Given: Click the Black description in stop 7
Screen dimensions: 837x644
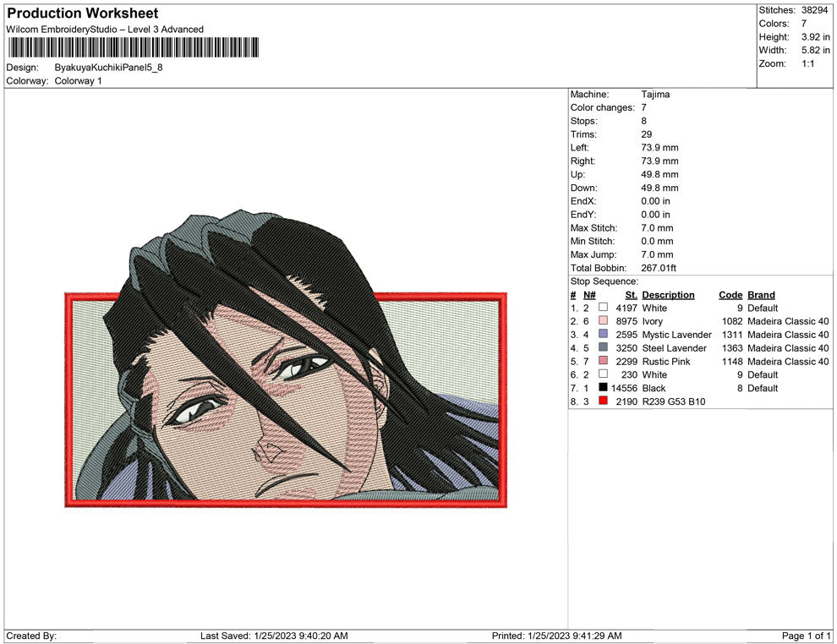Looking at the screenshot, I should pos(654,388).
